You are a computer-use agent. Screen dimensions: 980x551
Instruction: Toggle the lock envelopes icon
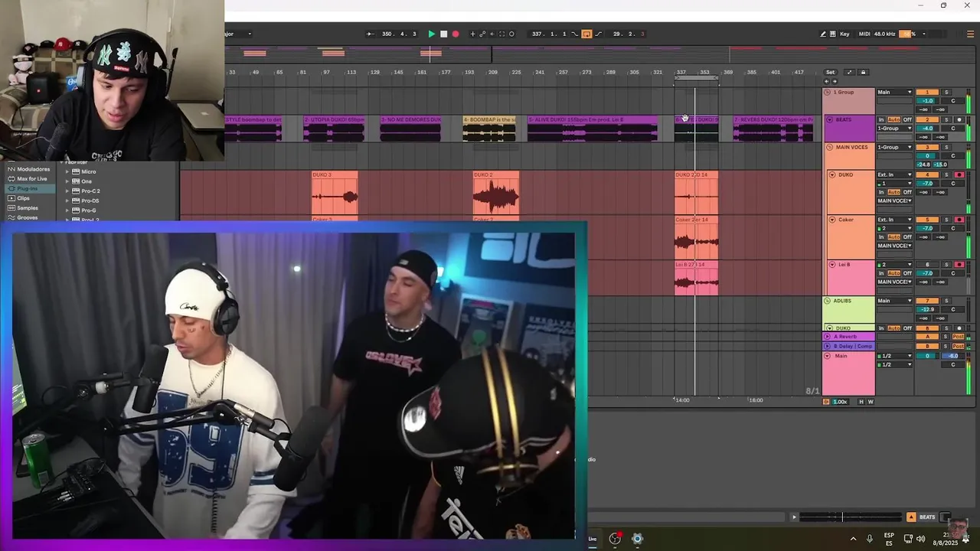[x=863, y=72]
